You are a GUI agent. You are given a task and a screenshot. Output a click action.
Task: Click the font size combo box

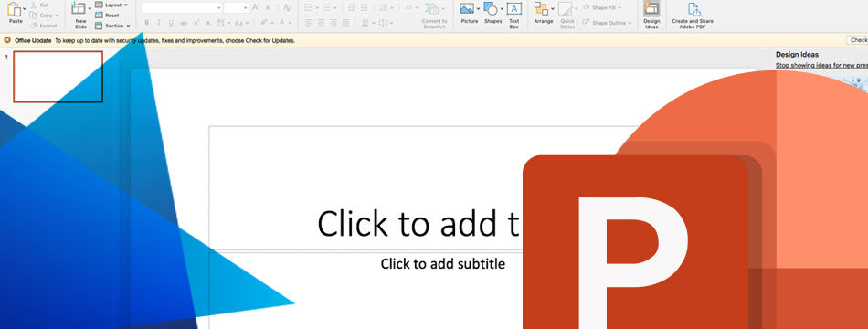click(x=236, y=7)
